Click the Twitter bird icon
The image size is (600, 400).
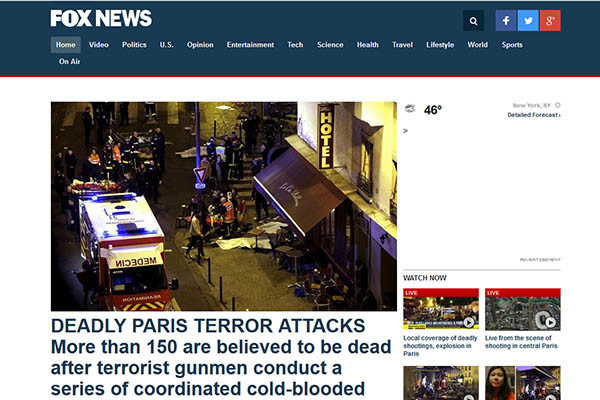click(x=528, y=21)
